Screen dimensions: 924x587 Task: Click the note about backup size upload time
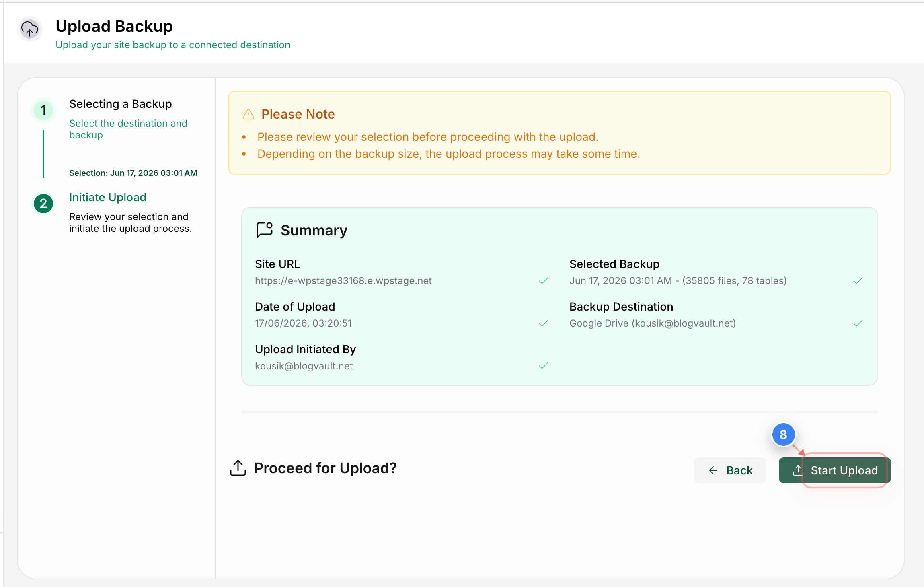(x=449, y=154)
